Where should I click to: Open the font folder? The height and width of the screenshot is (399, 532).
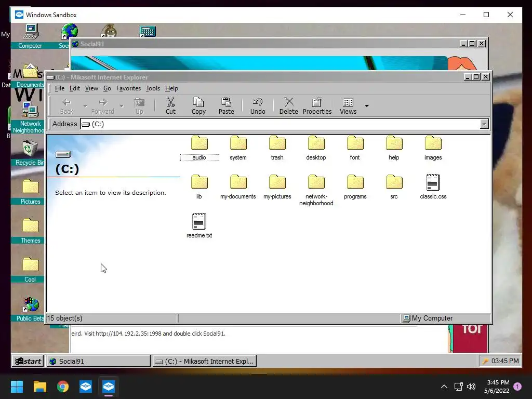(x=355, y=148)
